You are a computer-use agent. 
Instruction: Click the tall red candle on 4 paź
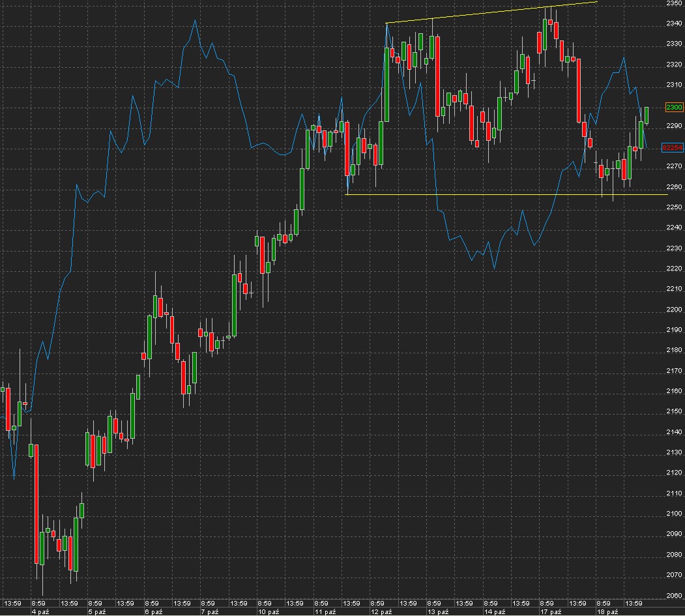(x=36, y=502)
